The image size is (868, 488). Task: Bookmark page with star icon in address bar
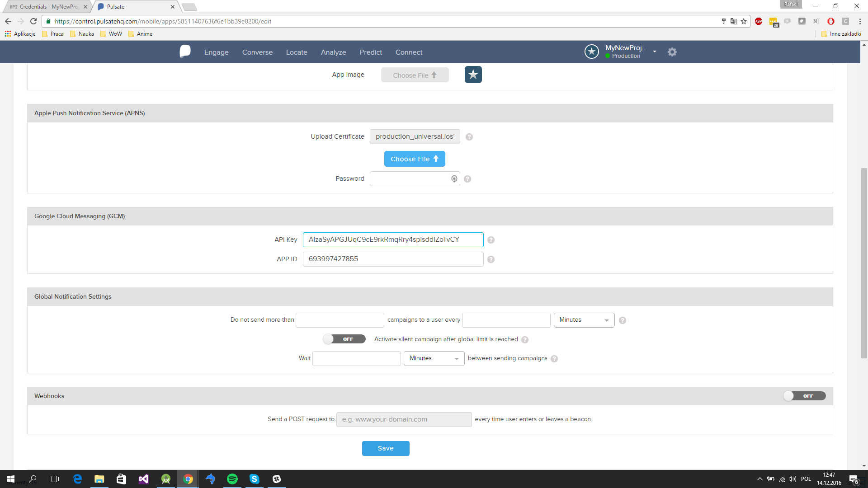744,21
